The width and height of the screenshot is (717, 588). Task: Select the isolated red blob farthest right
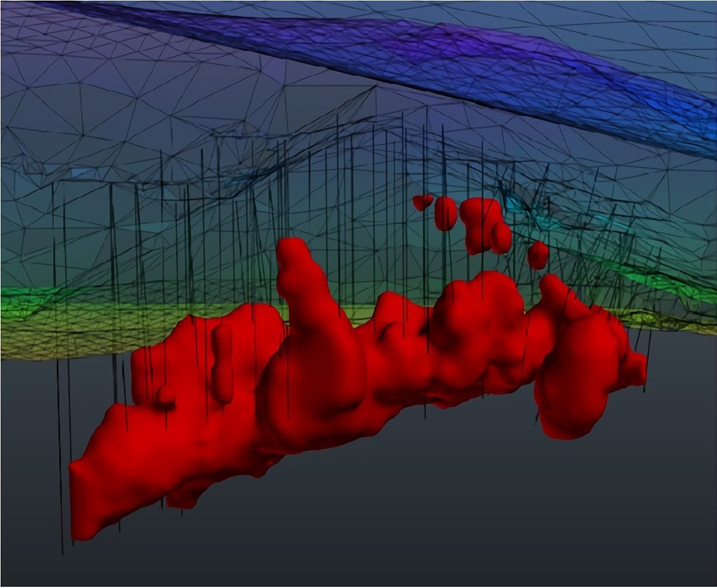(538, 254)
